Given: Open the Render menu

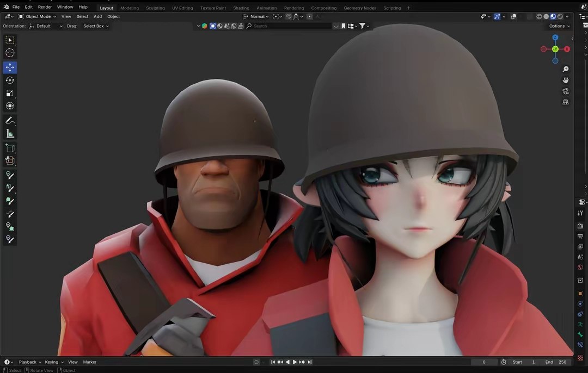Looking at the screenshot, I should pos(45,7).
